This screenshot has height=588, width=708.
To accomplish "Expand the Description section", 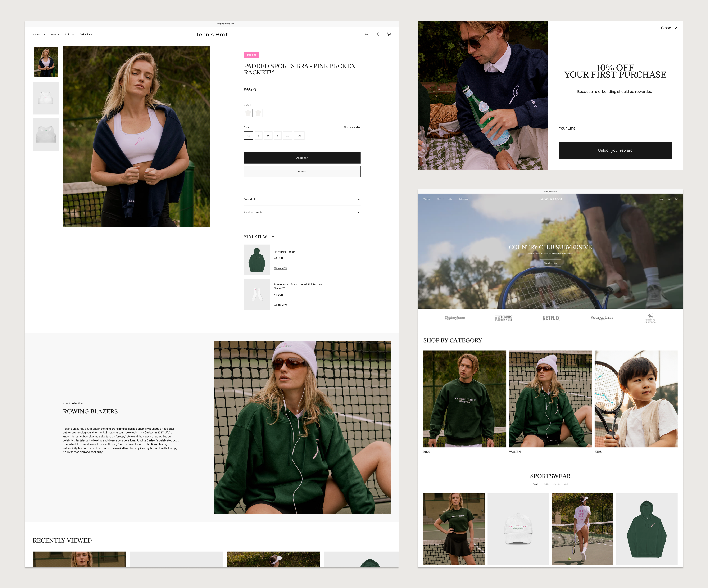I will 302,200.
